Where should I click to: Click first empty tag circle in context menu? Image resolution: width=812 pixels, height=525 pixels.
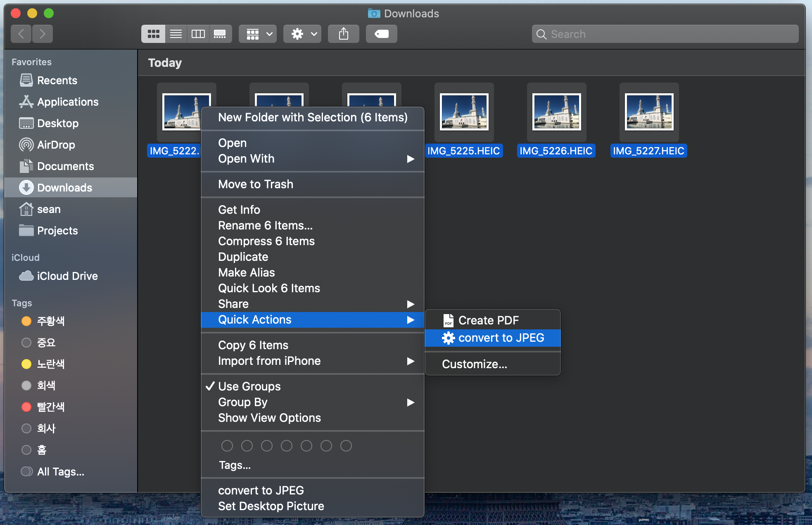pyautogui.click(x=227, y=446)
